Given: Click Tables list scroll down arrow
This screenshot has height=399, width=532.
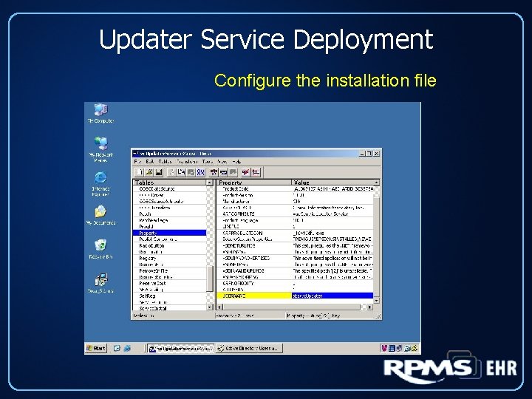Looking at the screenshot, I should (x=209, y=307).
